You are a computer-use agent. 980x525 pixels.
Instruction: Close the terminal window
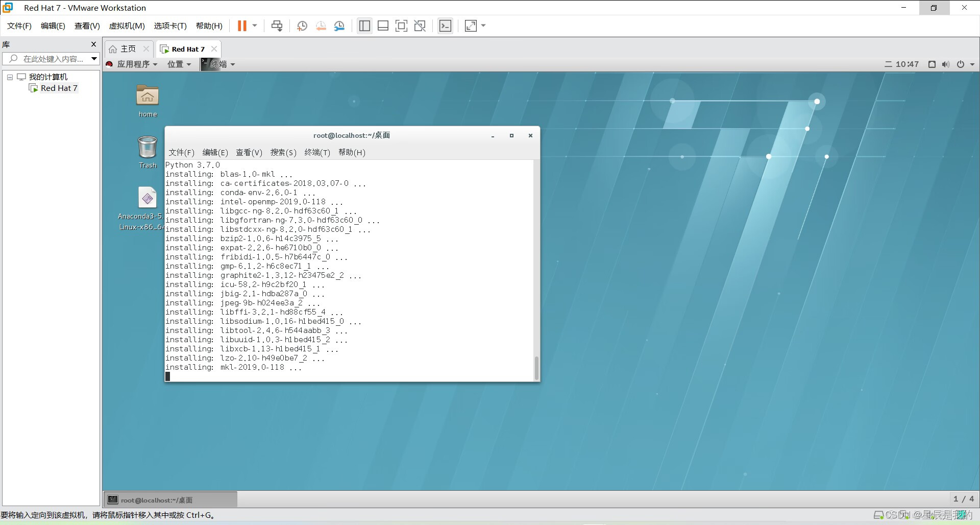click(x=530, y=136)
